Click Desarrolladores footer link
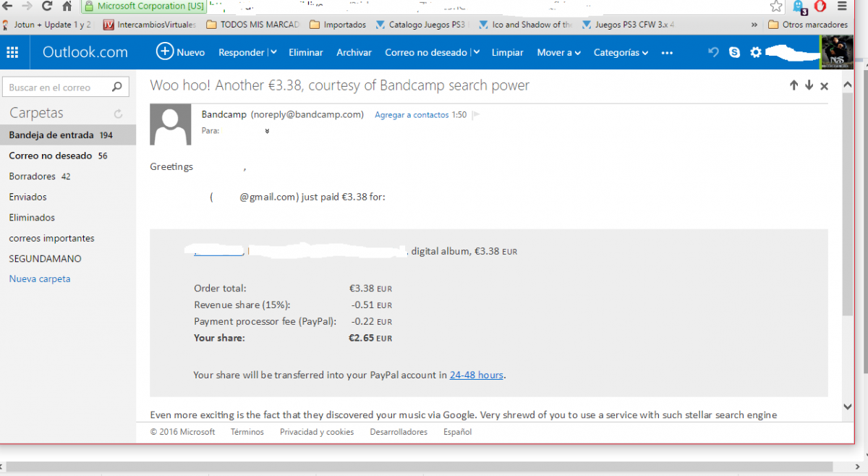Screen dimensions: 868x476 [399, 432]
